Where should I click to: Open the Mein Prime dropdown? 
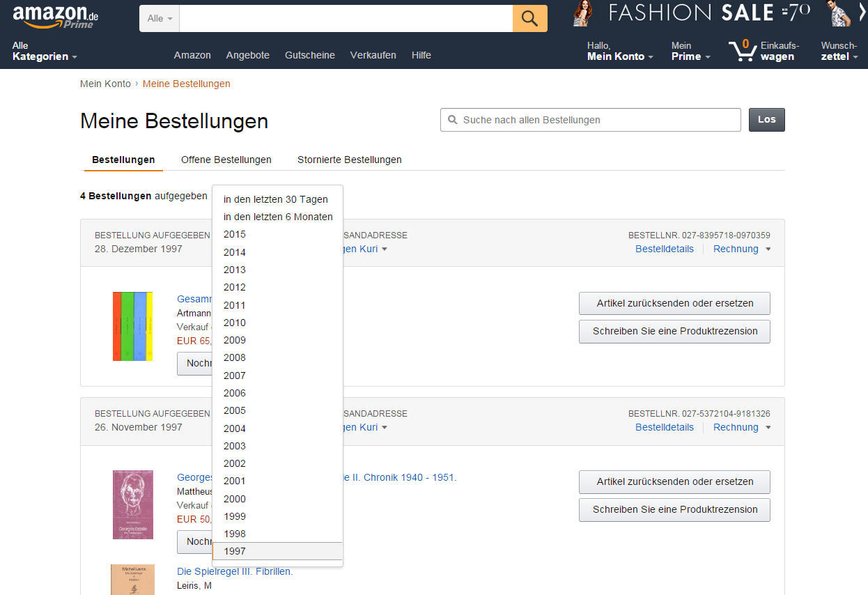[x=690, y=51]
